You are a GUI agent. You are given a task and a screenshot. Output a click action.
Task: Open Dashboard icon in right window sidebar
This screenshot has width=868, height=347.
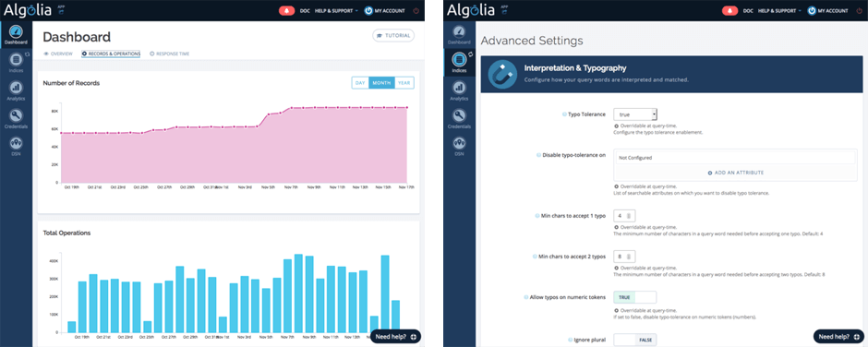459,31
